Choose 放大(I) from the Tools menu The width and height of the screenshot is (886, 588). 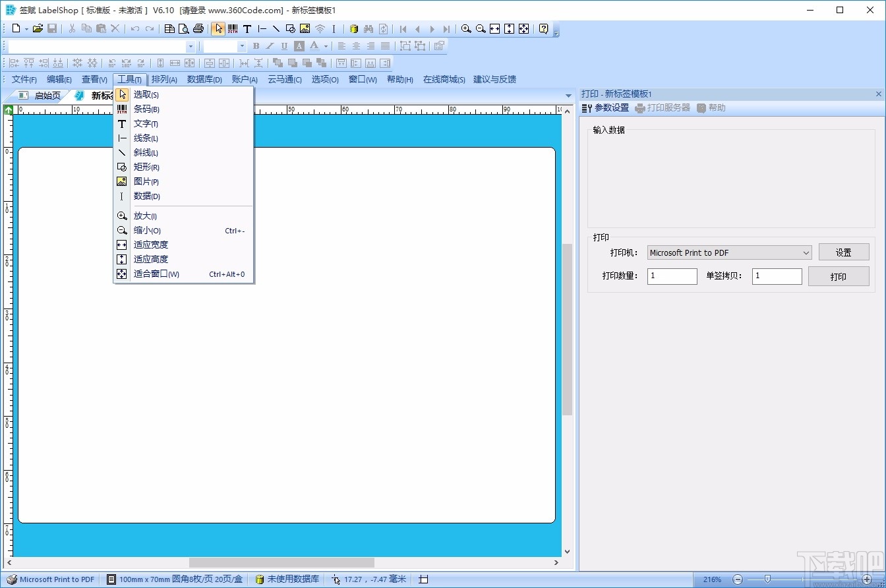click(184, 216)
